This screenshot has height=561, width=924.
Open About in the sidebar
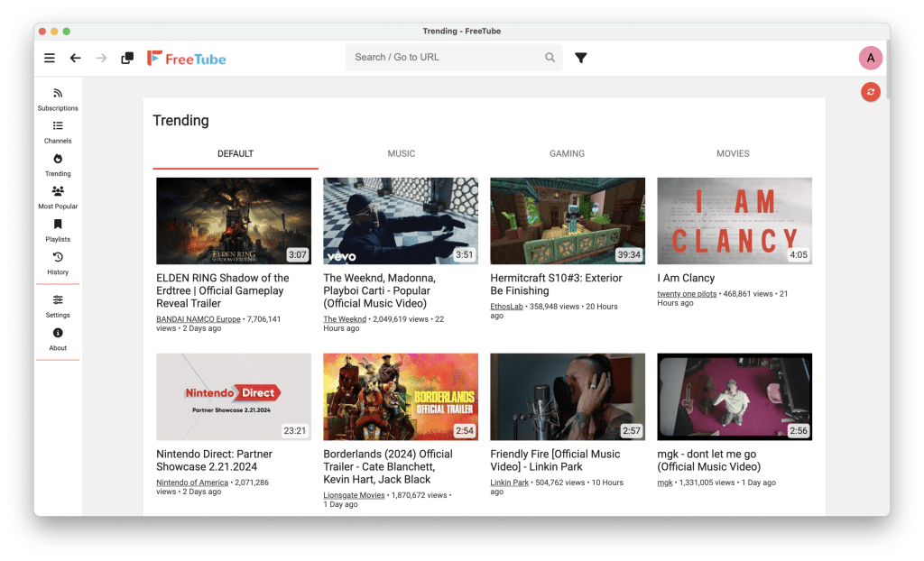click(58, 340)
